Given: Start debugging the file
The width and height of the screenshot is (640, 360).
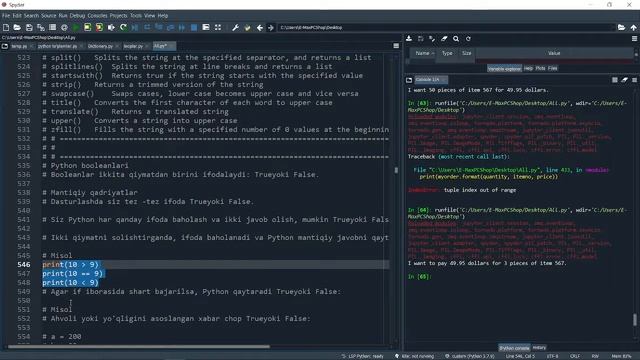Looking at the screenshot, I should click(135, 27).
